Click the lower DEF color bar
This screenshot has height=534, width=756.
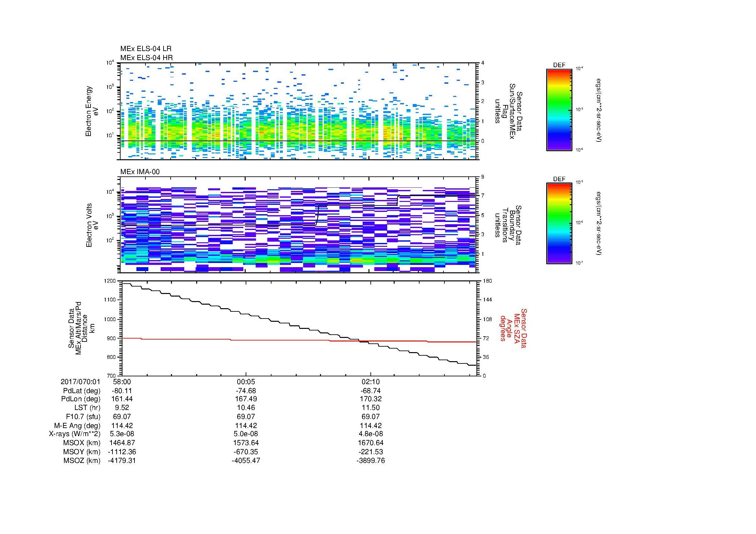tap(559, 224)
